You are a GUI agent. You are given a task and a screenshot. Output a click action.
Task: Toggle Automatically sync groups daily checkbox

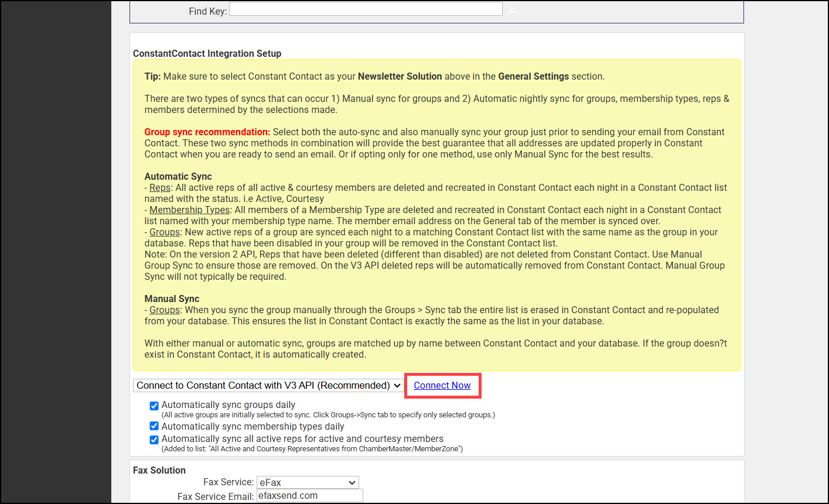click(154, 405)
